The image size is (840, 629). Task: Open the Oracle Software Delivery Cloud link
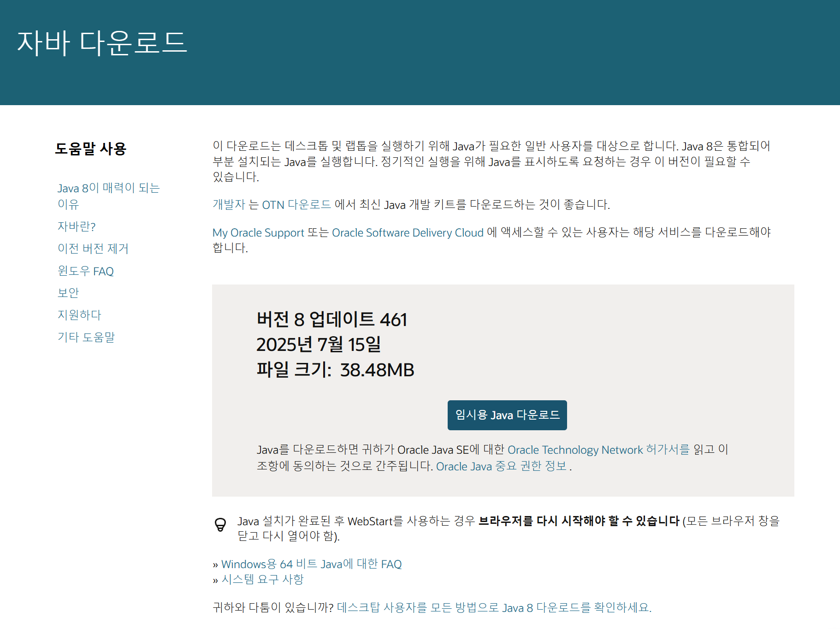(408, 232)
